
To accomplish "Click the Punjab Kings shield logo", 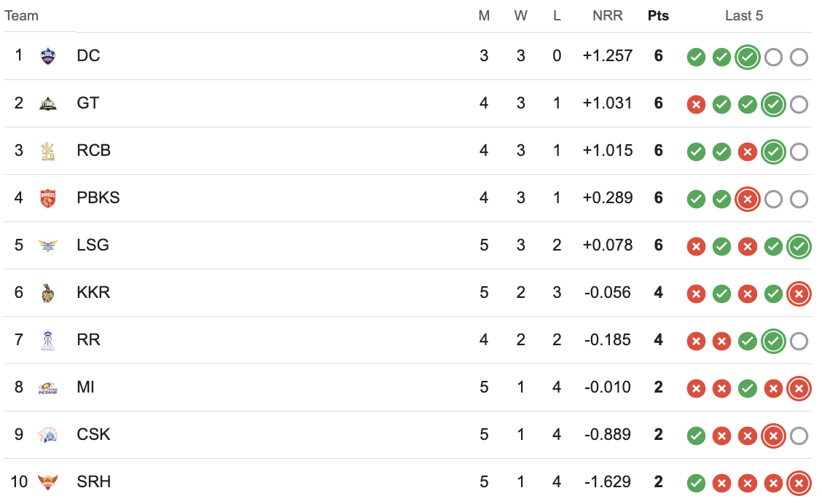I will pyautogui.click(x=47, y=198).
